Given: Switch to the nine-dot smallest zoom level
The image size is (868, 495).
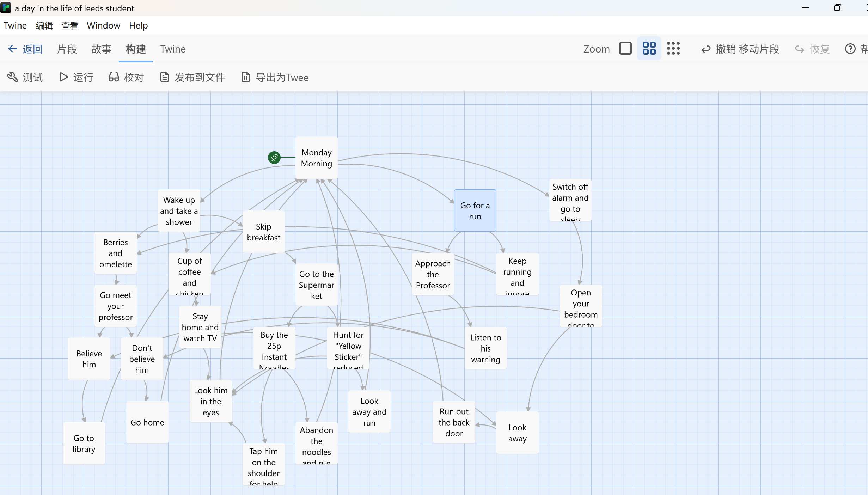Looking at the screenshot, I should (673, 48).
